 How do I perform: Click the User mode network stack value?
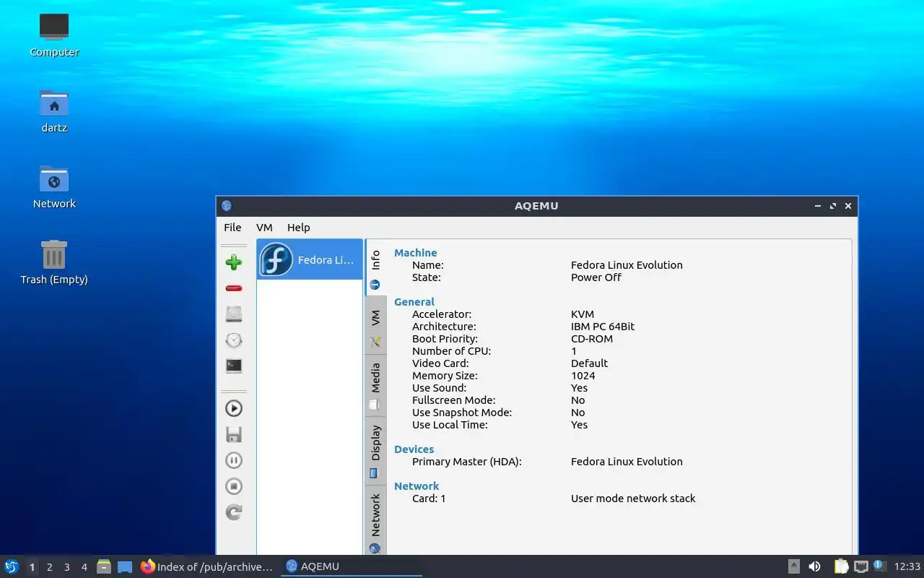633,499
